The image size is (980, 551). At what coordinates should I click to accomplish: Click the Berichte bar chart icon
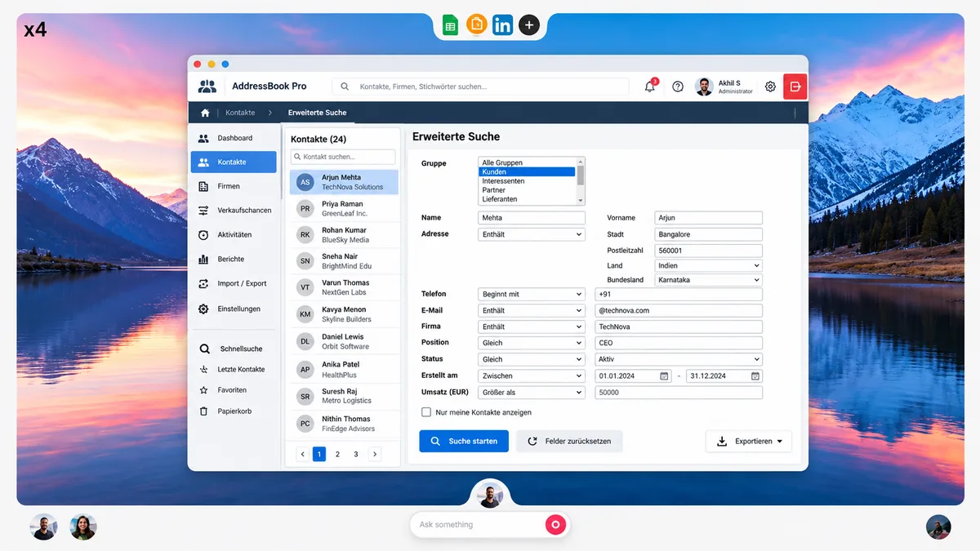coord(203,260)
